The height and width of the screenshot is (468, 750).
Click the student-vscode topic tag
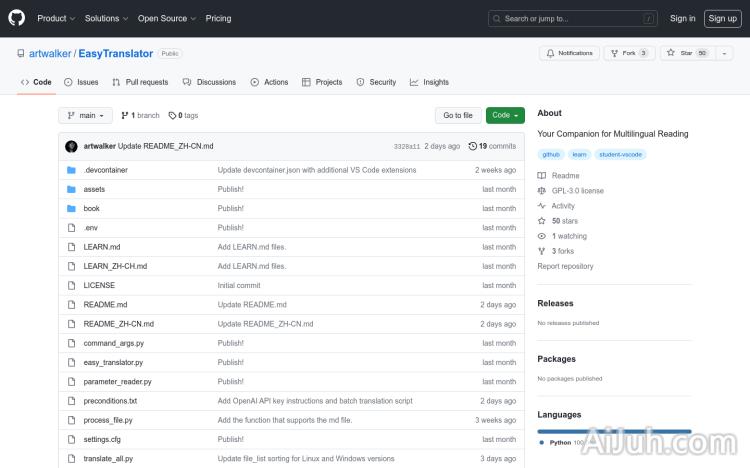pyautogui.click(x=620, y=155)
